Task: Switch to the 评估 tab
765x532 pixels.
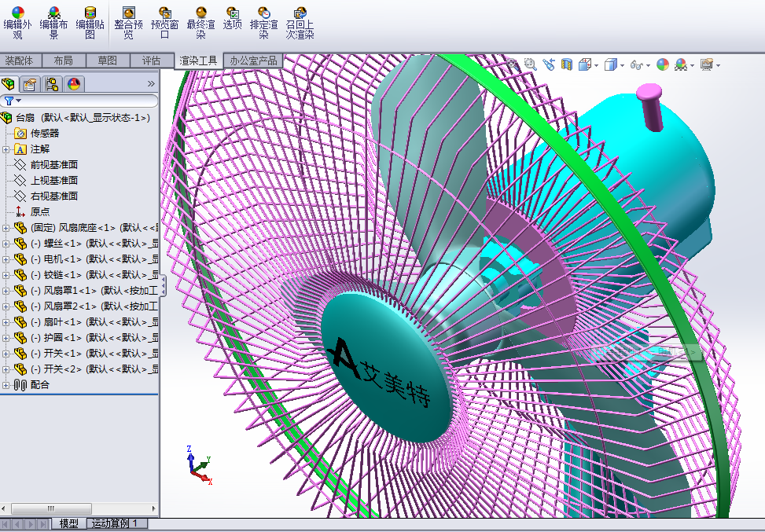Action: [152, 61]
